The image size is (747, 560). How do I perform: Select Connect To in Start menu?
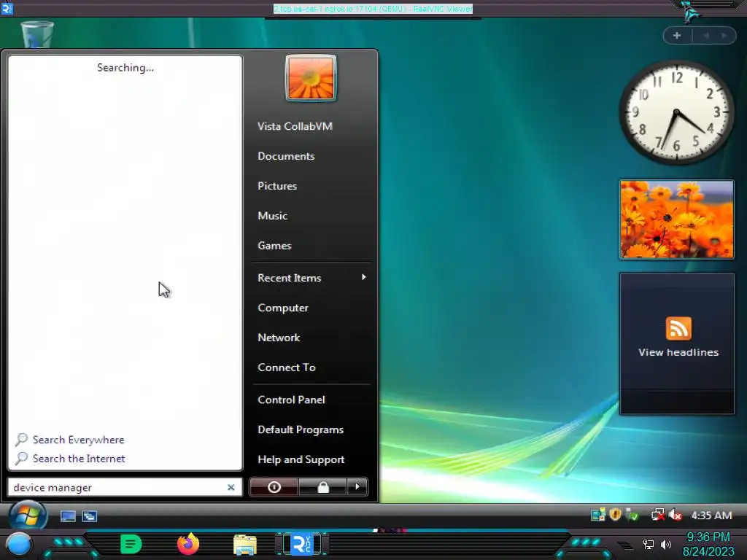click(x=286, y=367)
